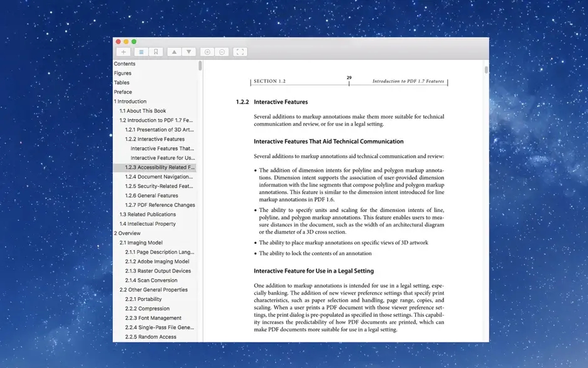Go to previous page with up arrow

coord(174,52)
